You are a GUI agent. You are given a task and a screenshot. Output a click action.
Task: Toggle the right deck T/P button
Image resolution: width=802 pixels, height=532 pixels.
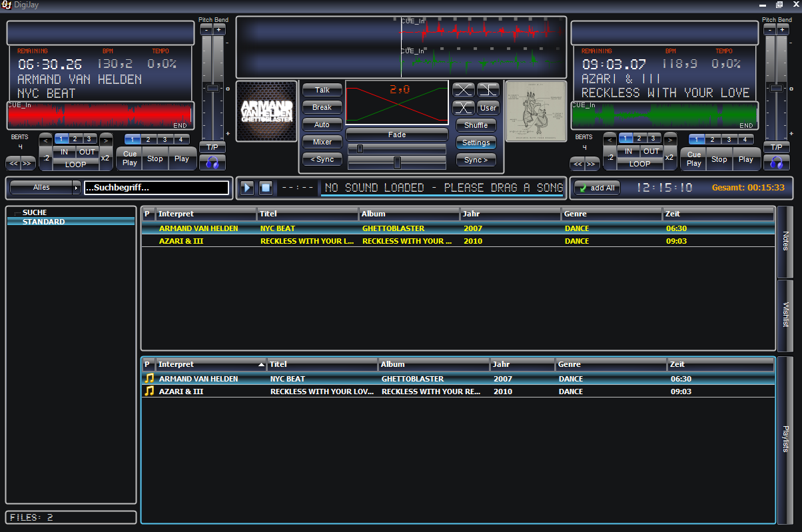[776, 147]
